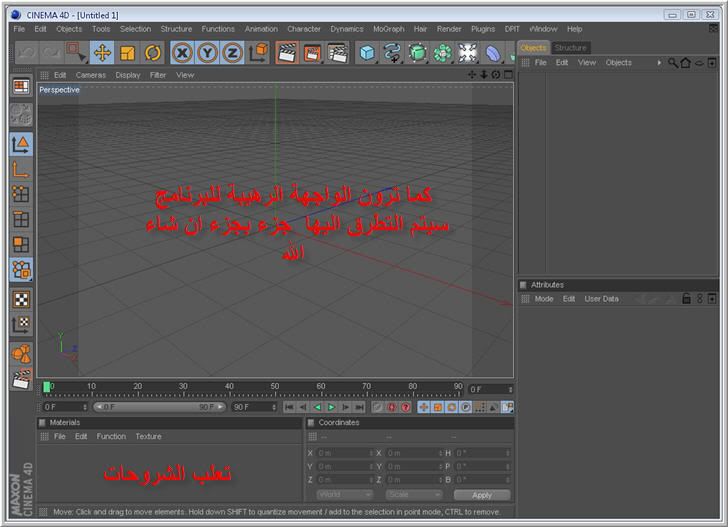The width and height of the screenshot is (728, 527).
Task: Expand the Cameras menu in viewport
Action: 90,75
